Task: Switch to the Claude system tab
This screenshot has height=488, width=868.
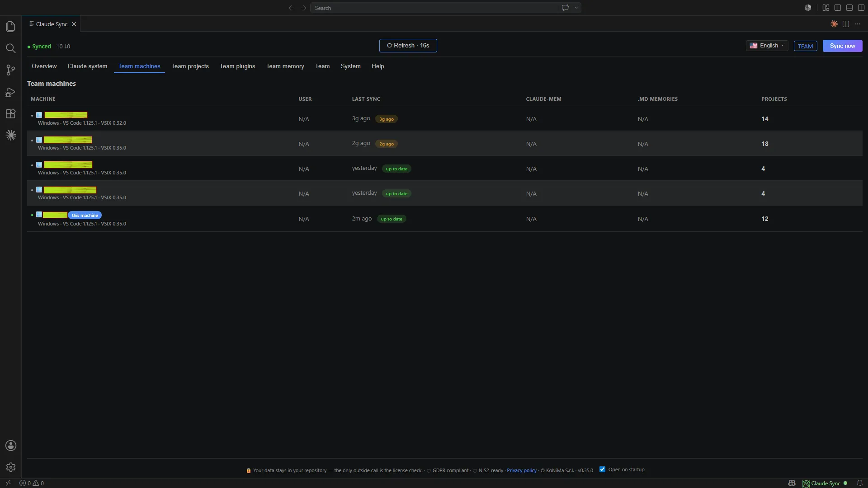Action: (x=88, y=66)
